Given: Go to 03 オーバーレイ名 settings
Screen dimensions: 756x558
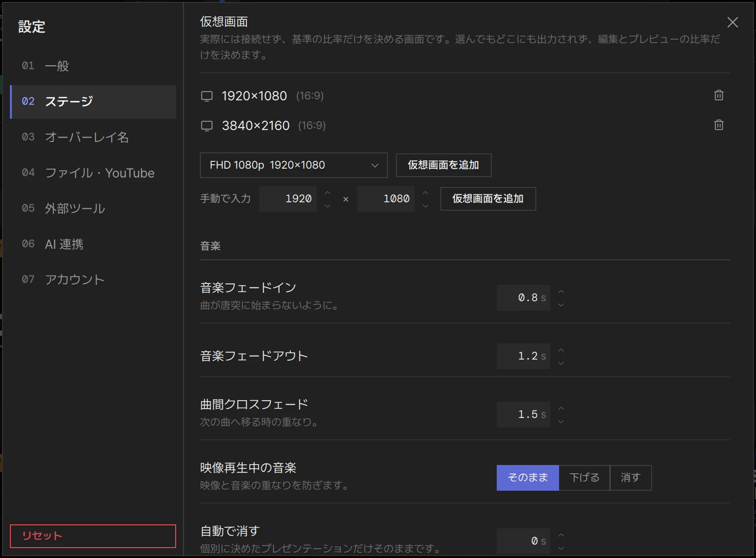Looking at the screenshot, I should point(93,137).
